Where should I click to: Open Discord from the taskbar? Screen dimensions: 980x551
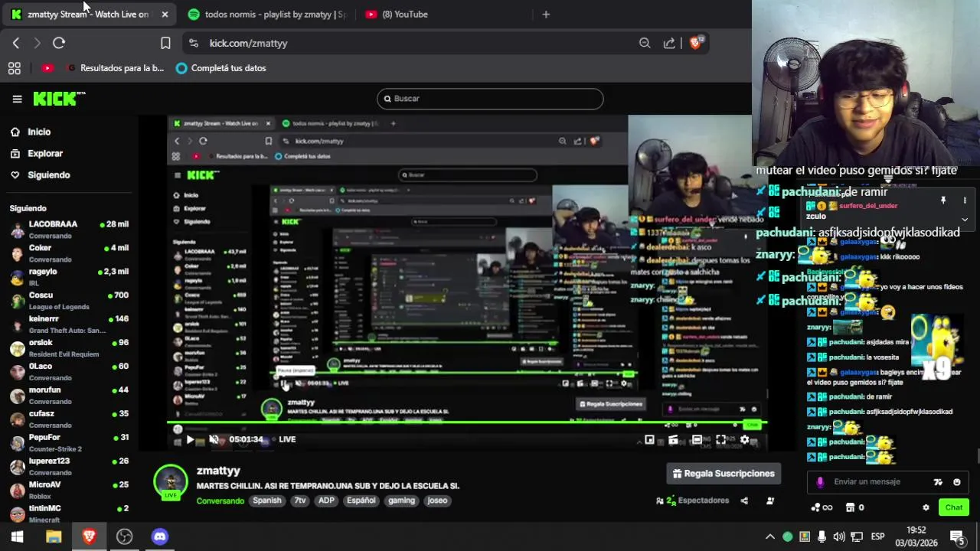tap(160, 536)
